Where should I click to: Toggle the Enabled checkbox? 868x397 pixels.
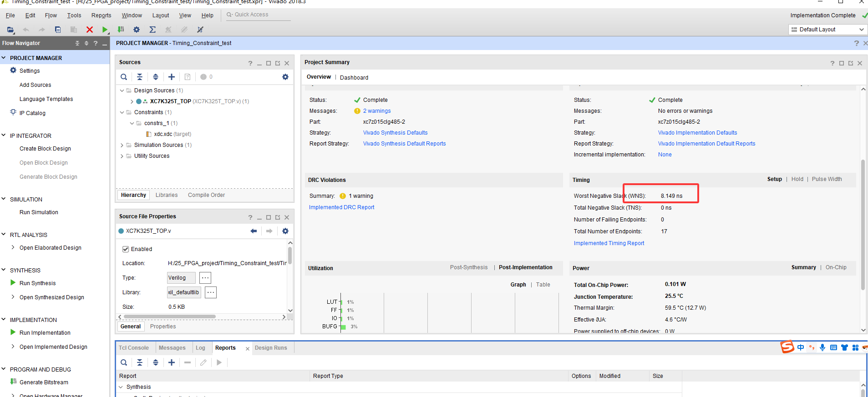point(126,249)
